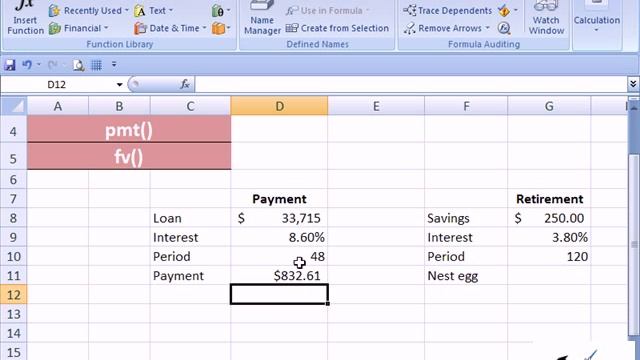Click the pmt() merged cell

point(129,129)
